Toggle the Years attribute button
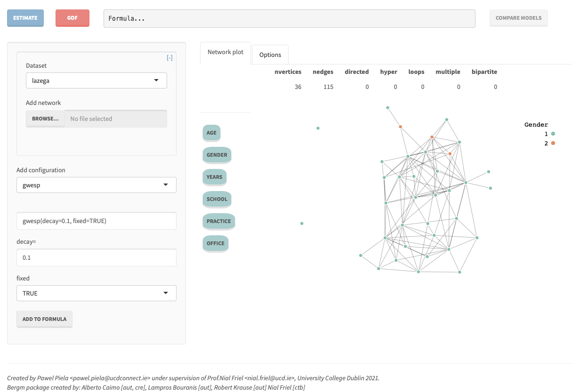 tap(214, 177)
